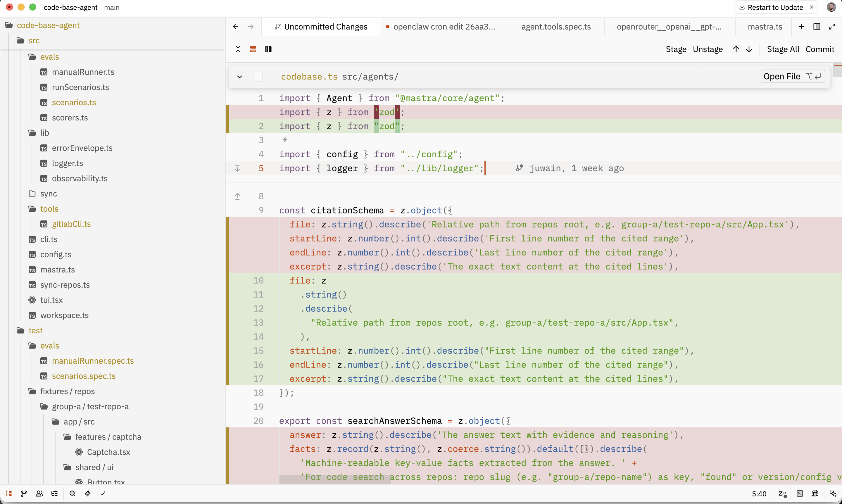Screen dimensions: 842x504
Task: Click the Open File button
Action: click(x=792, y=76)
